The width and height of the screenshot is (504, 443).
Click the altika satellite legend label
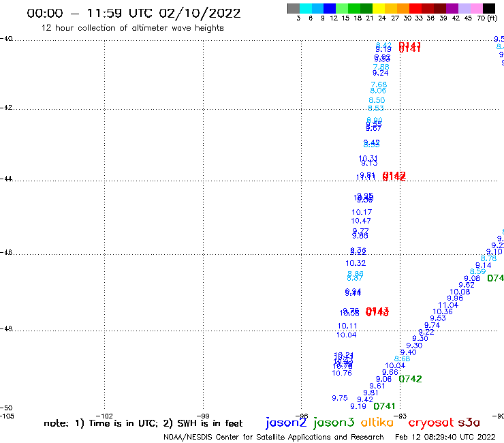click(x=377, y=423)
